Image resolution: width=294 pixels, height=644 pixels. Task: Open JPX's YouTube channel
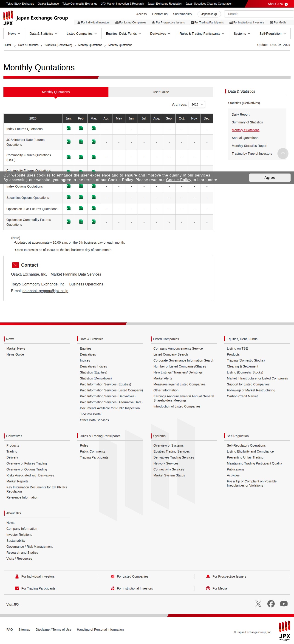[284, 604]
